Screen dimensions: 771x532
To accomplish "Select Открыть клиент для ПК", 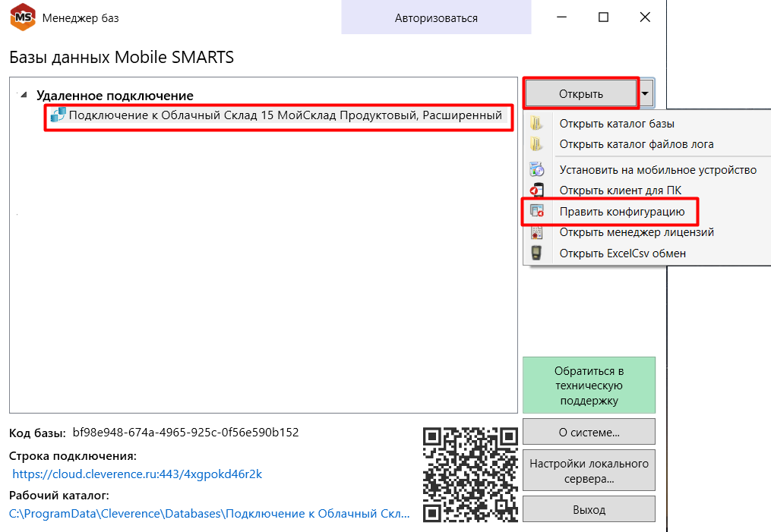I will coord(620,190).
